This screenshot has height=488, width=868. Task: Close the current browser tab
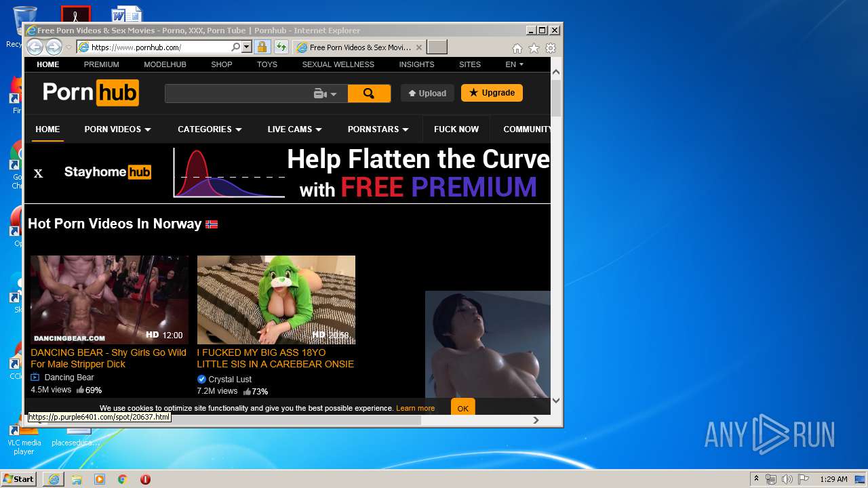pyautogui.click(x=418, y=47)
